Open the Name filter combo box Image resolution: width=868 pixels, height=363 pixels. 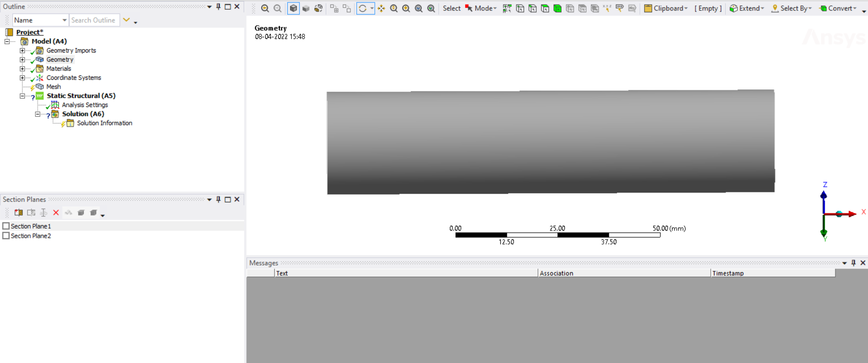click(40, 20)
